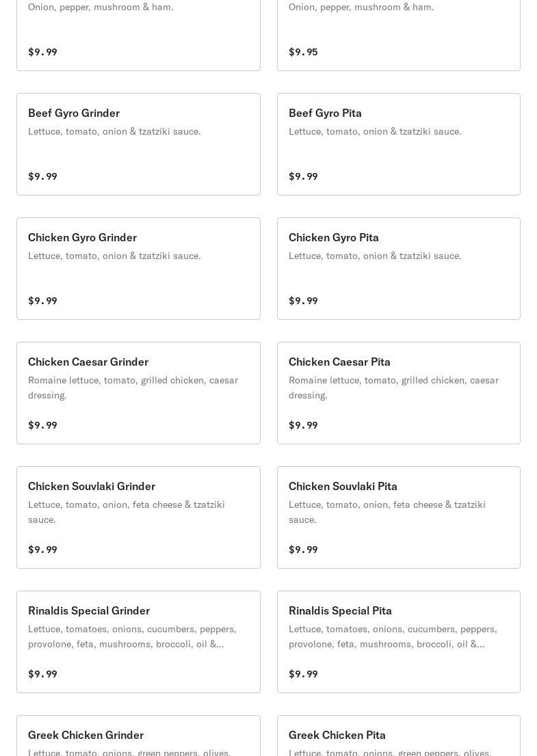Open the Rinaldis Special Pita card
This screenshot has width=537, height=756.
398,642
